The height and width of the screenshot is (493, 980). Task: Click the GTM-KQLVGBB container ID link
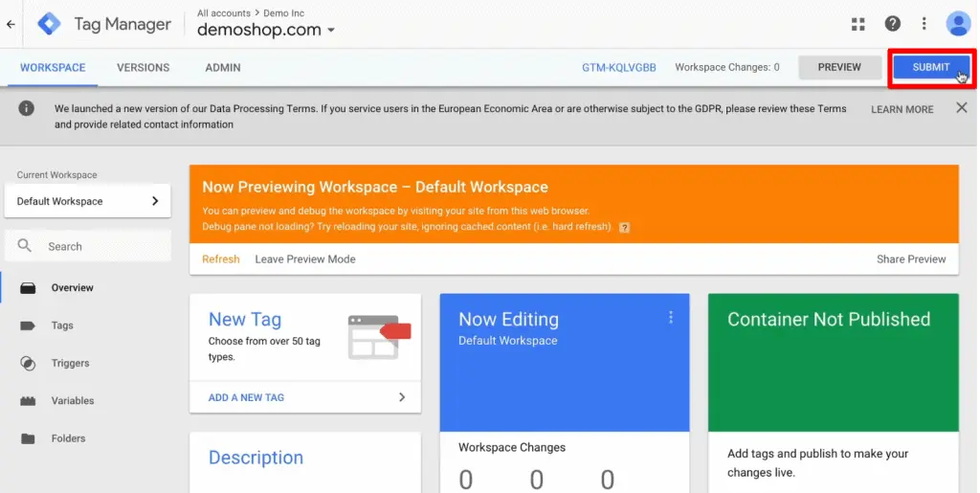tap(619, 67)
